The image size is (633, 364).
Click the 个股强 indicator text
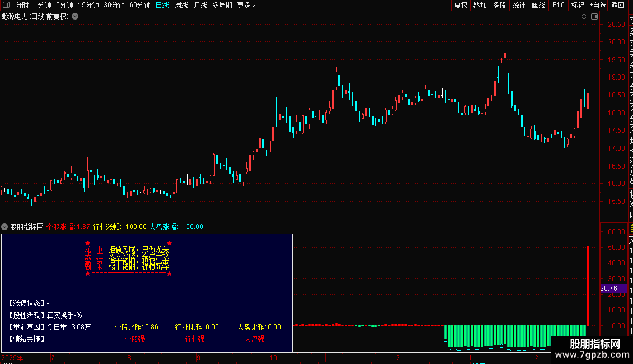coord(137,339)
